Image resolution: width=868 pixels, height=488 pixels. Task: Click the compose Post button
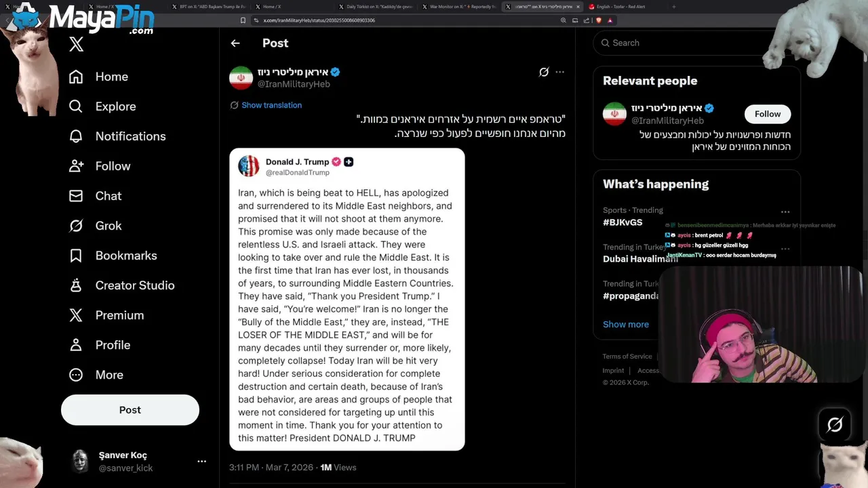(130, 410)
